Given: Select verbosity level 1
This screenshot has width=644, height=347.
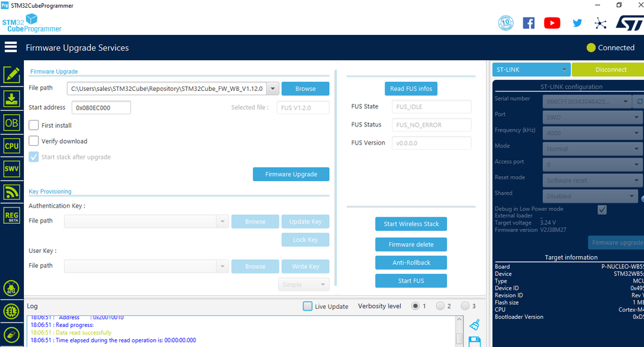Looking at the screenshot, I should click(415, 306).
